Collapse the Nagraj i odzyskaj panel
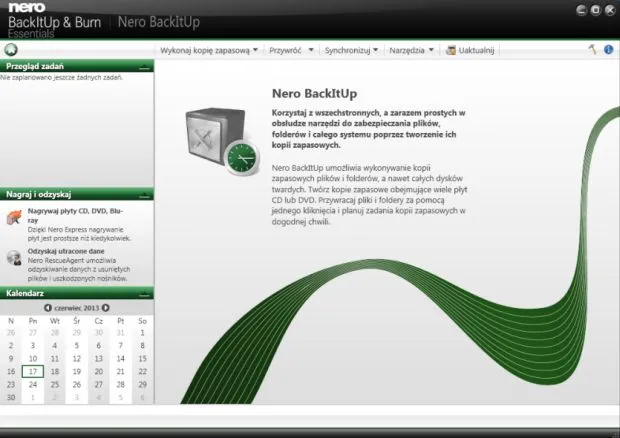This screenshot has height=438, width=620. 146,194
